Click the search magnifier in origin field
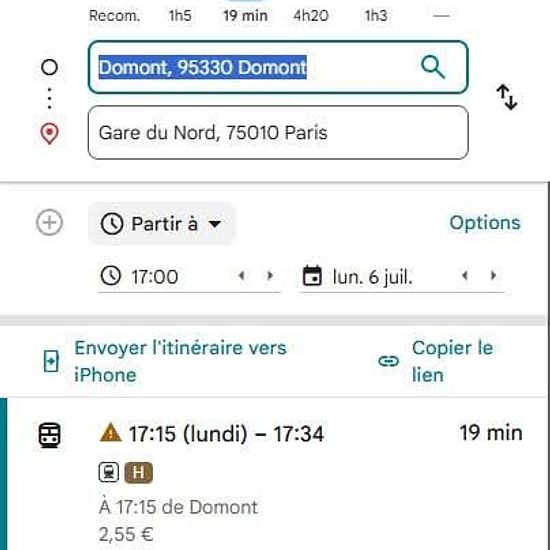Image resolution: width=550 pixels, height=550 pixels. point(433,67)
